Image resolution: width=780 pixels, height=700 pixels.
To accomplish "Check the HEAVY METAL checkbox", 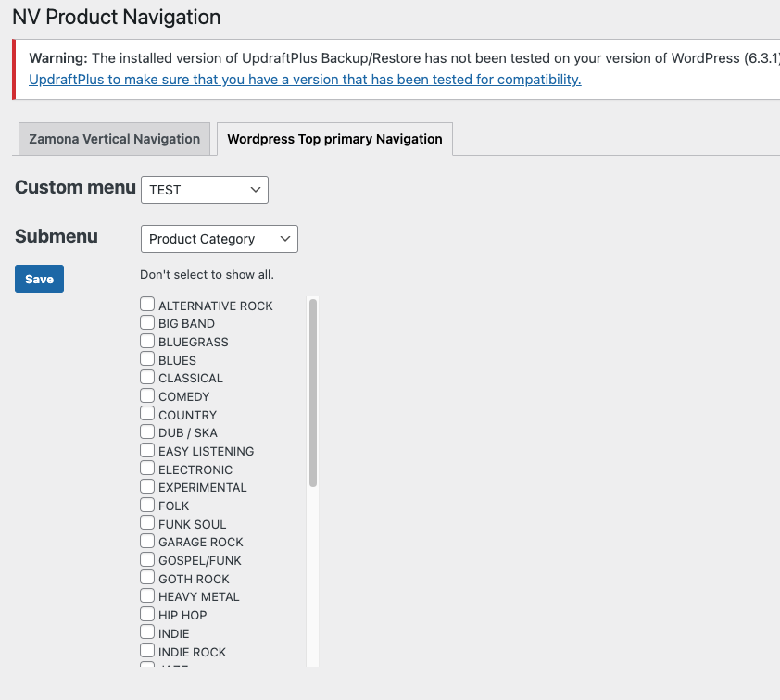I will click(147, 595).
